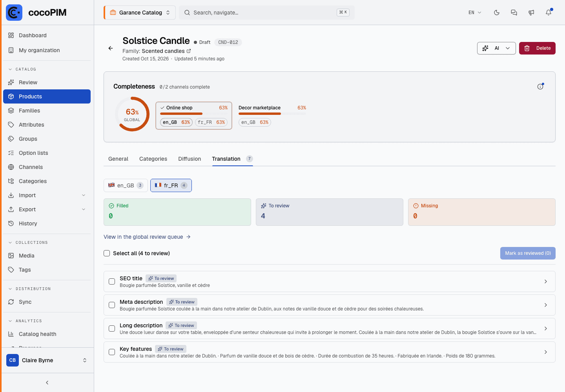
Task: Toggle dark mode moon icon
Action: pyautogui.click(x=497, y=13)
